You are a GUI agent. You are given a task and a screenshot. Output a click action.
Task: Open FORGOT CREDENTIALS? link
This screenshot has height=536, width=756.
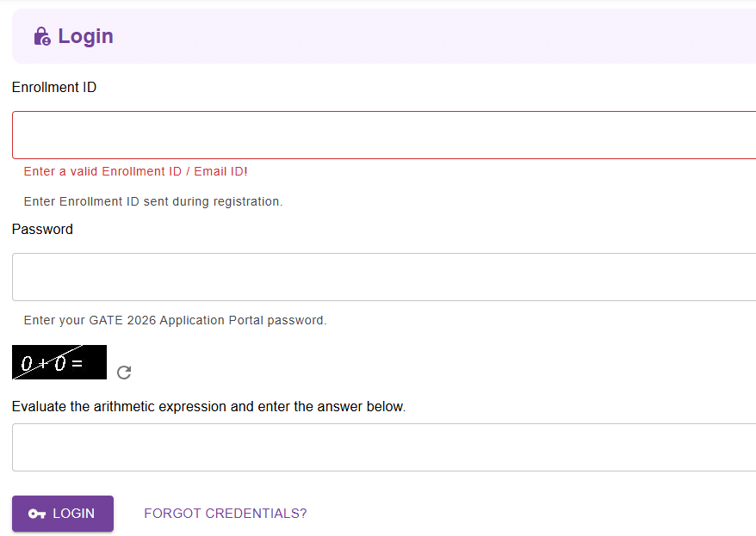pos(225,513)
